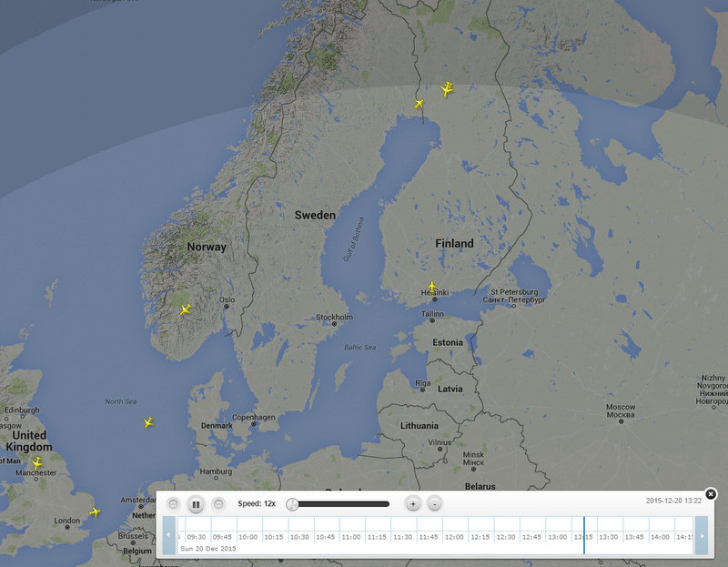This screenshot has height=567, width=728.
Task: Click the '2015-12-20 13:22' timestamp
Action: click(x=673, y=501)
